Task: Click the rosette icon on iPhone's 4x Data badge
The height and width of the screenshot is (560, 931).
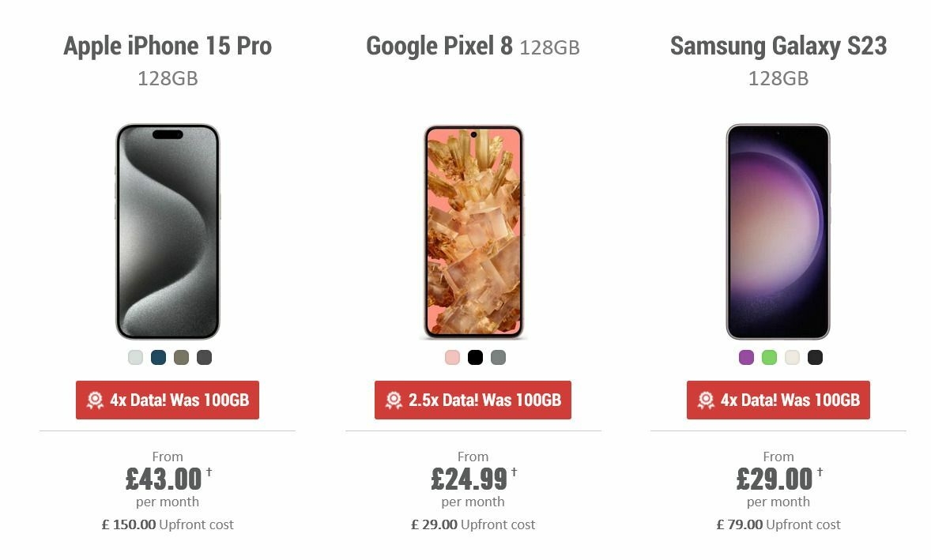Action: pyautogui.click(x=96, y=400)
